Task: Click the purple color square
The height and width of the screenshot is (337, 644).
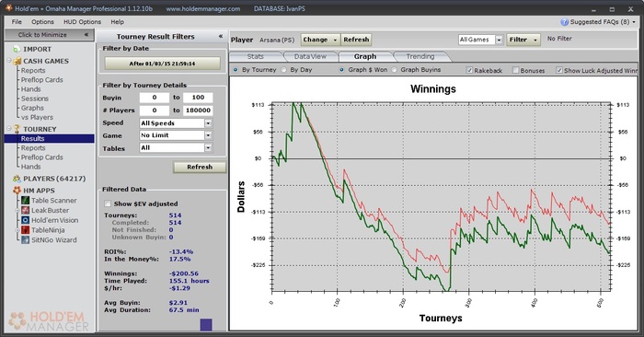Action: (x=206, y=325)
